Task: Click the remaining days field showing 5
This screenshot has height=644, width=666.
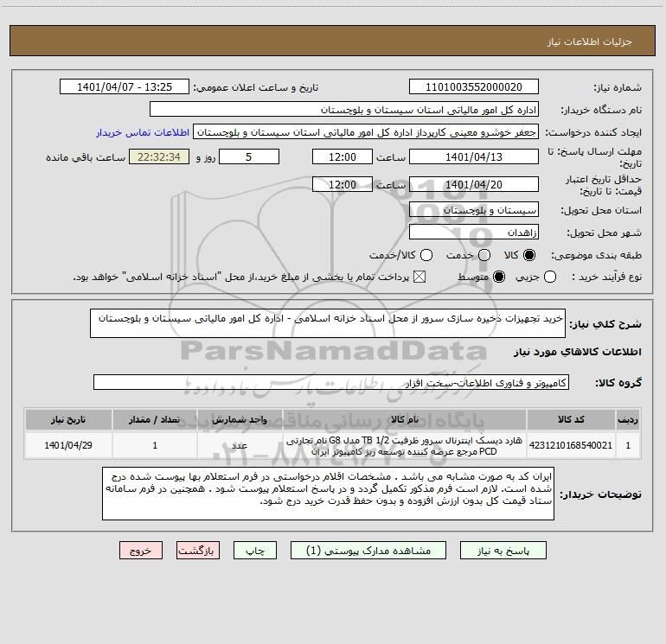Action: click(249, 156)
